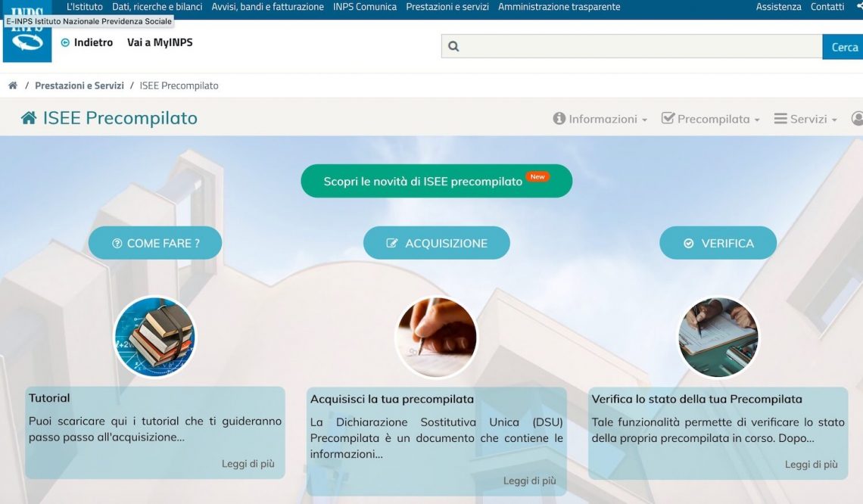The height and width of the screenshot is (504, 863).
Task: Click the Contatti link
Action: [827, 7]
